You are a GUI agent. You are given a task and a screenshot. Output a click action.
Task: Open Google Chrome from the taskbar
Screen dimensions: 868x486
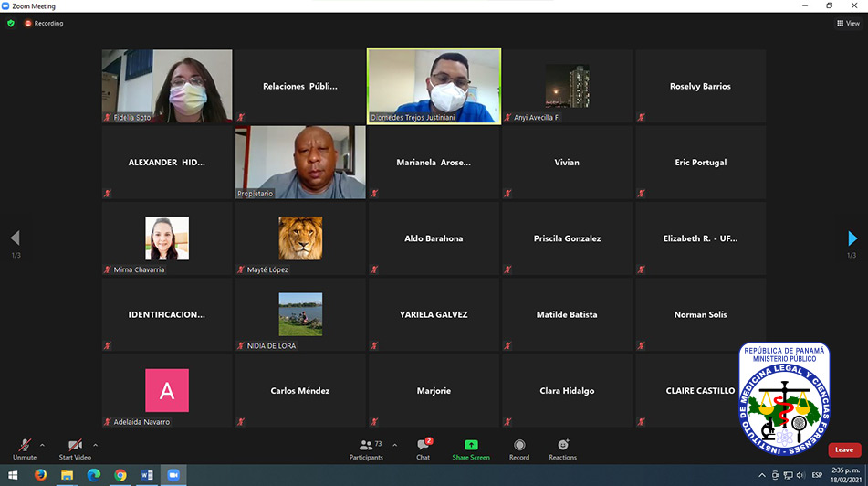click(120, 475)
